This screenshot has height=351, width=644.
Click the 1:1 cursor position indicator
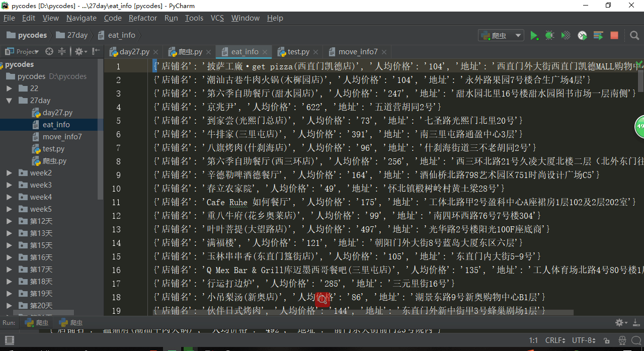[533, 340]
